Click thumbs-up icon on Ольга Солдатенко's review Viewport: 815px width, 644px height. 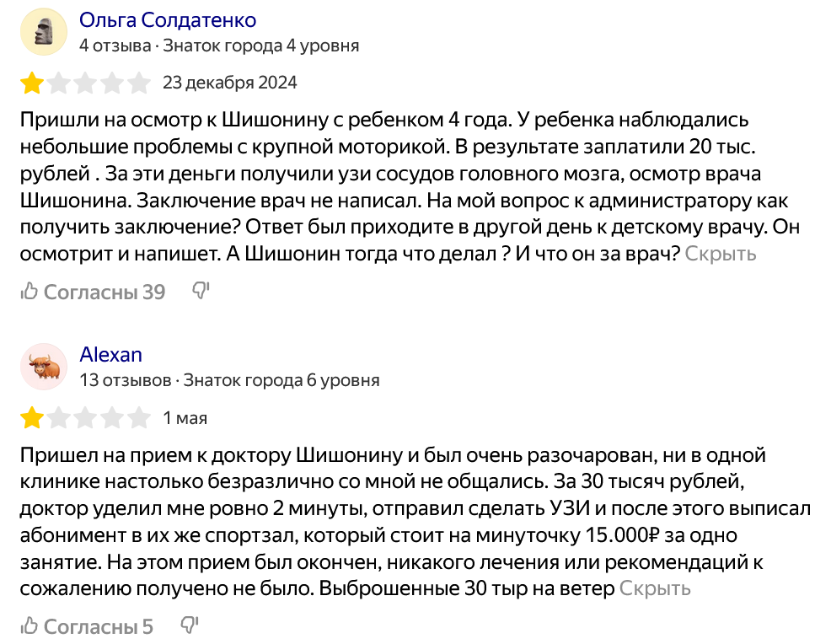(29, 291)
